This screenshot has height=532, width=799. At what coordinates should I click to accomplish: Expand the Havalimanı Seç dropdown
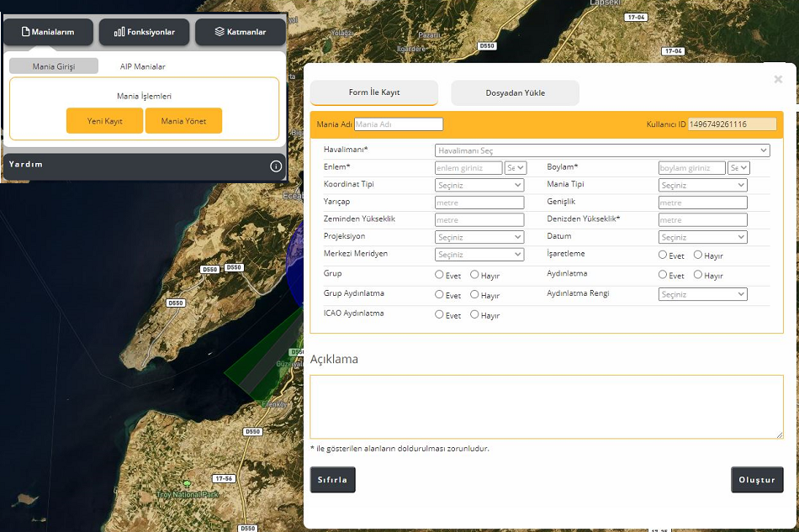click(602, 150)
